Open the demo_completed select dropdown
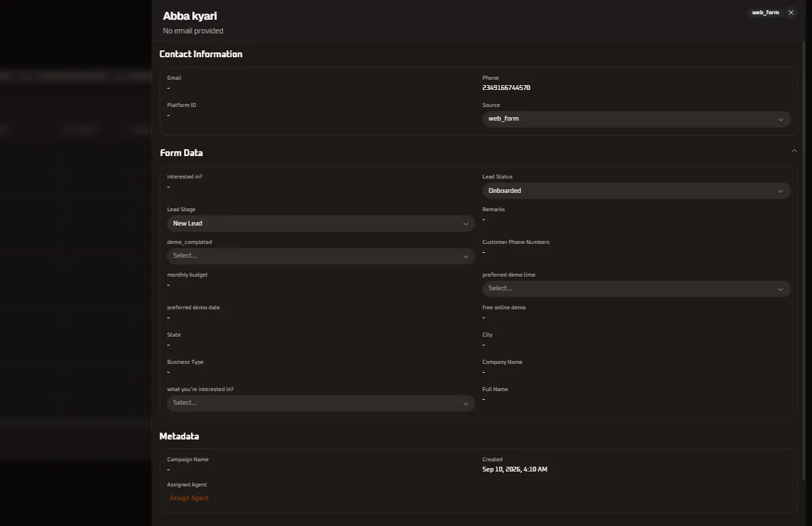 pyautogui.click(x=320, y=256)
